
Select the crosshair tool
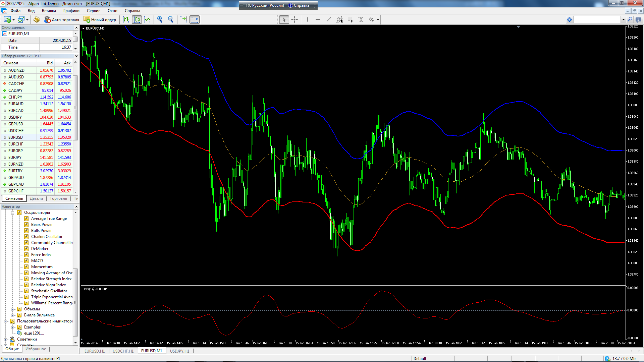tap(294, 19)
